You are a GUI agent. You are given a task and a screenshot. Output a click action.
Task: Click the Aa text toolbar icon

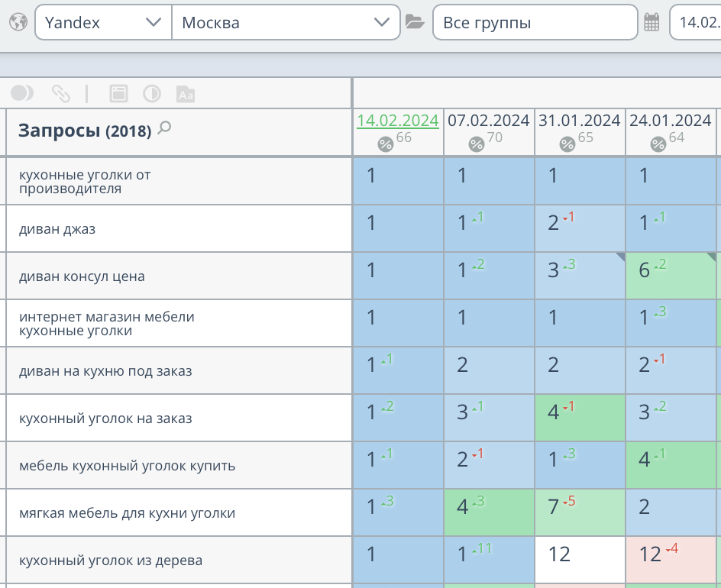point(186,94)
